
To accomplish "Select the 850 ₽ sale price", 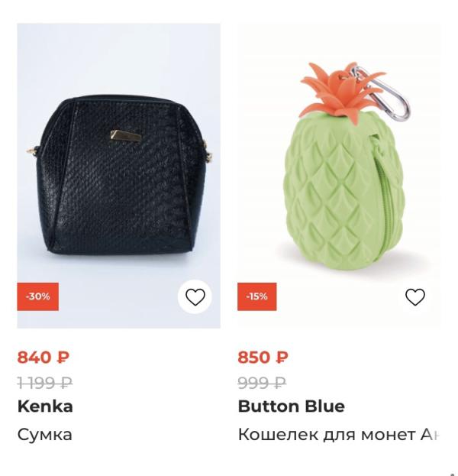I will [263, 357].
